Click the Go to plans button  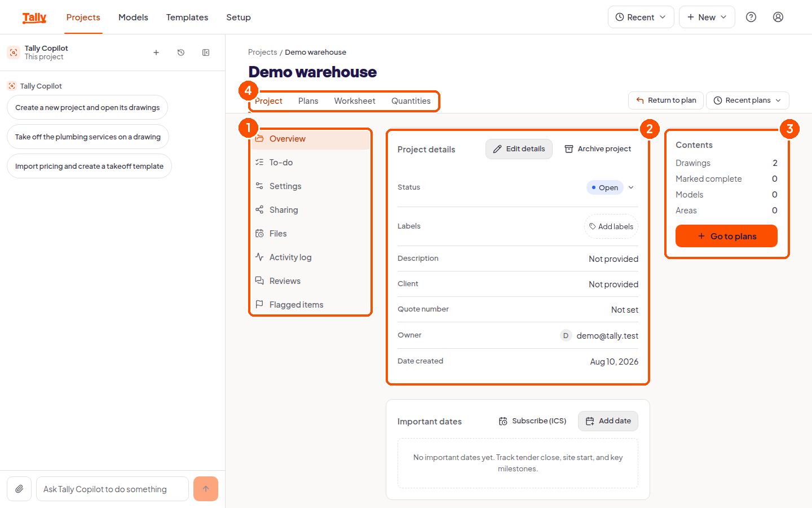pos(726,236)
